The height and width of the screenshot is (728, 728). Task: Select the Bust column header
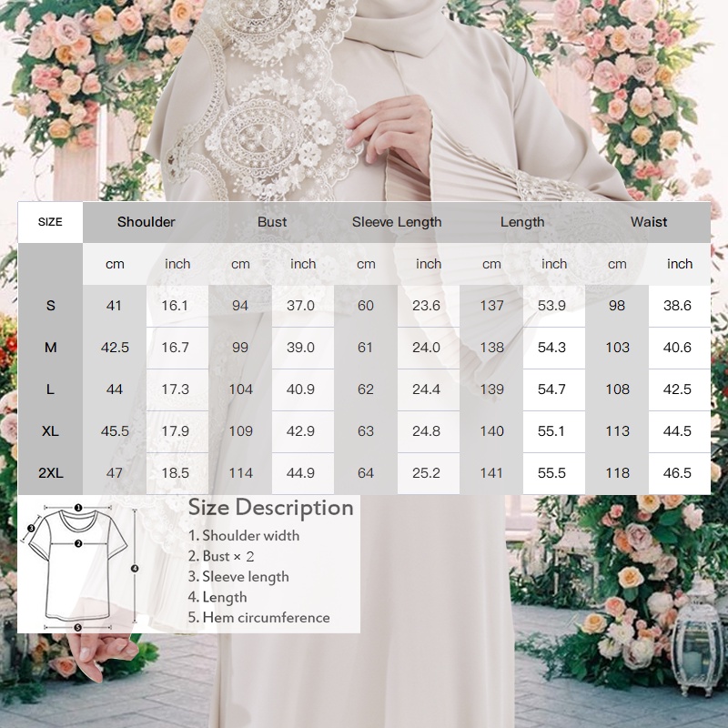[x=271, y=222]
